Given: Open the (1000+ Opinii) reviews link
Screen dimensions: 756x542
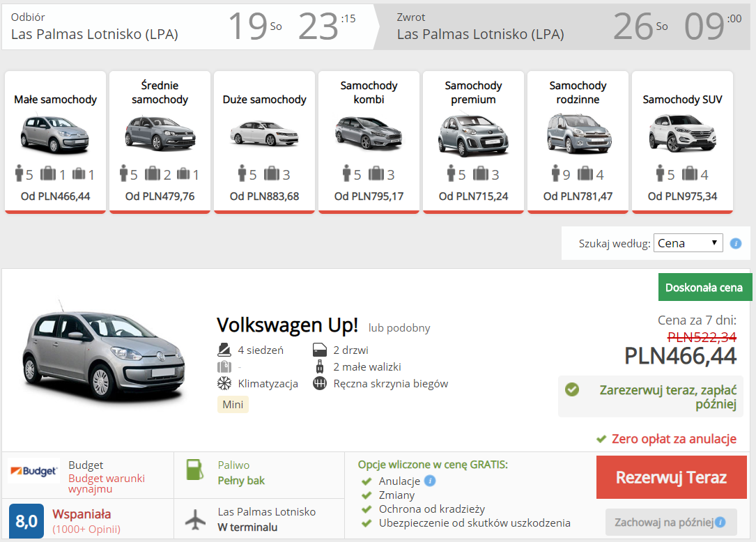Looking at the screenshot, I should click(86, 529).
